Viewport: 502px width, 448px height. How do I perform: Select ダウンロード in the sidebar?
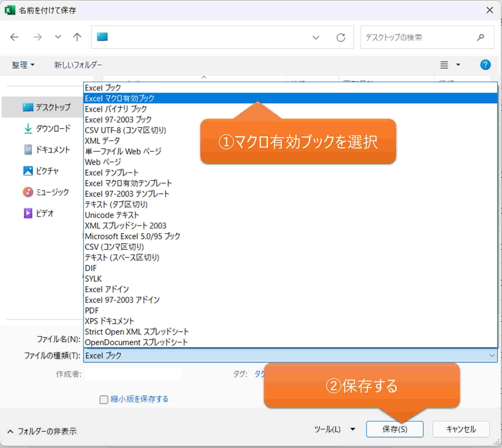point(47,128)
